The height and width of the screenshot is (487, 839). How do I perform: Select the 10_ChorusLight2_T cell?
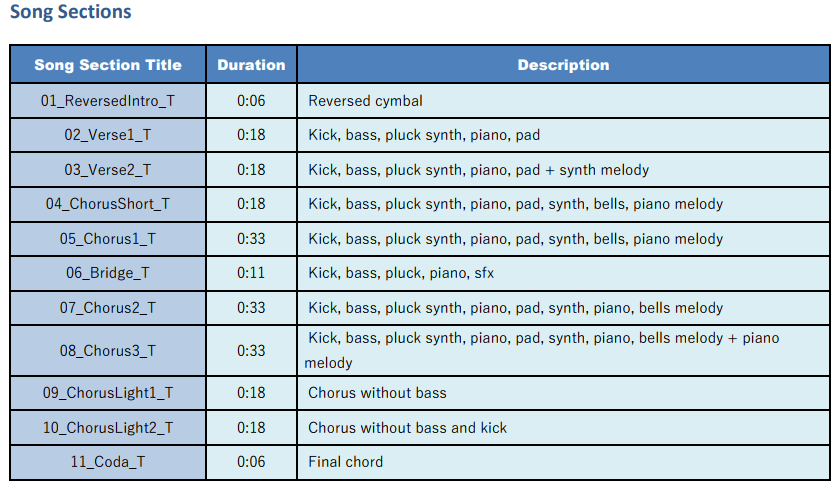click(108, 428)
